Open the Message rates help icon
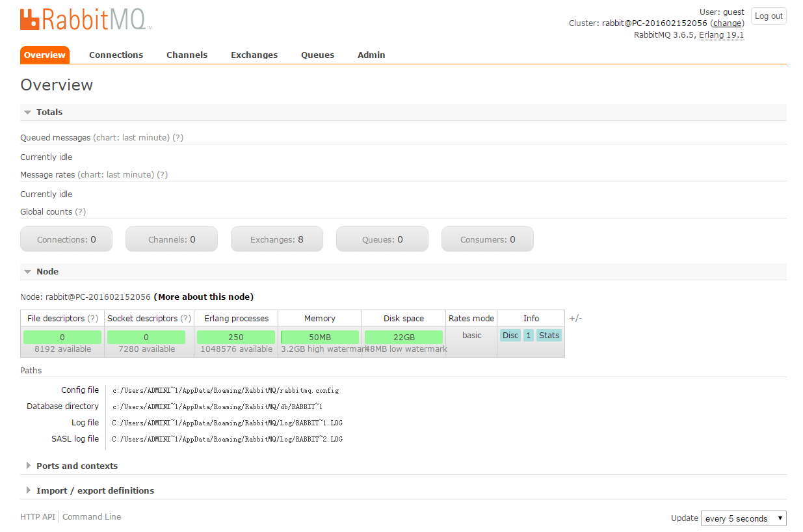 [x=162, y=175]
